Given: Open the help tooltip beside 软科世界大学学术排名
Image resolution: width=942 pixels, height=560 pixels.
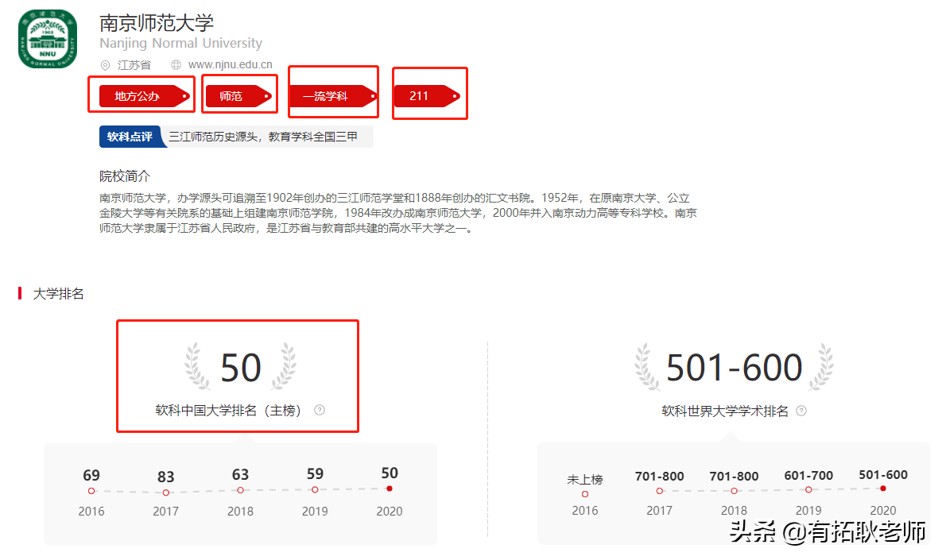Looking at the screenshot, I should (x=801, y=411).
